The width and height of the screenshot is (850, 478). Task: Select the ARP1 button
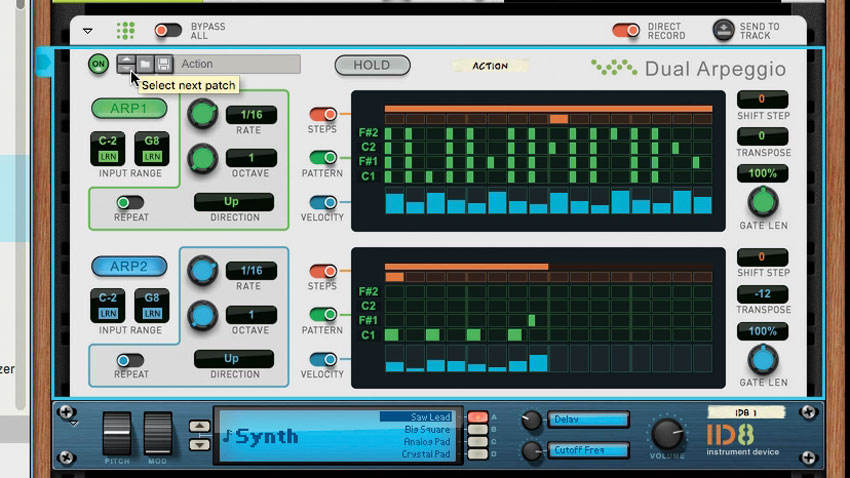129,108
